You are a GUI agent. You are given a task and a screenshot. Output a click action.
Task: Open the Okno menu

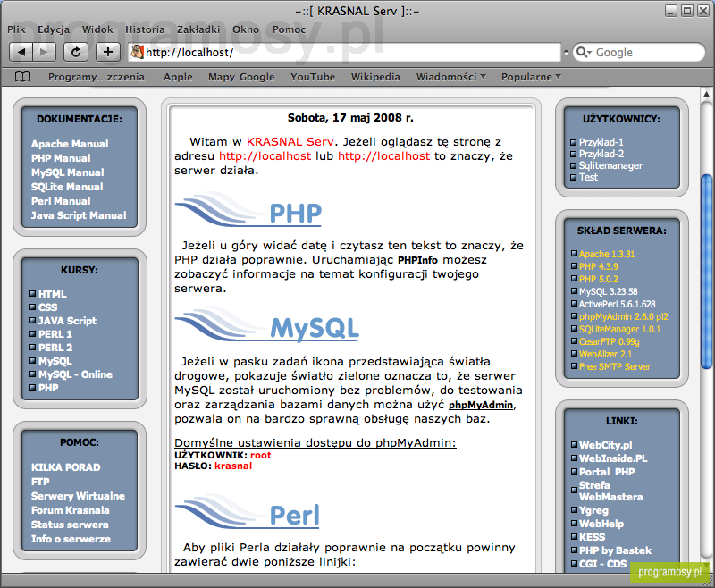[x=246, y=29]
